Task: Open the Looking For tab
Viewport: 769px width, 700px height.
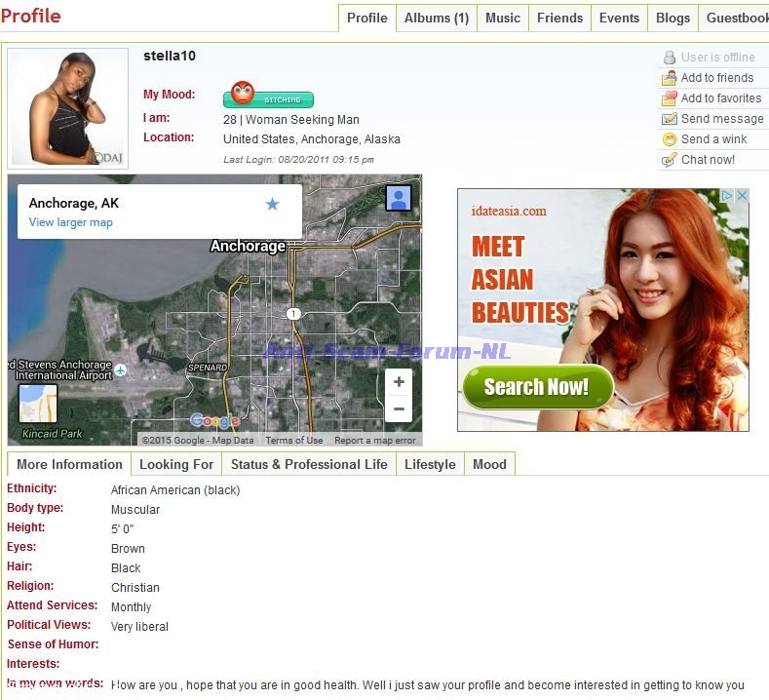Action: pos(176,464)
